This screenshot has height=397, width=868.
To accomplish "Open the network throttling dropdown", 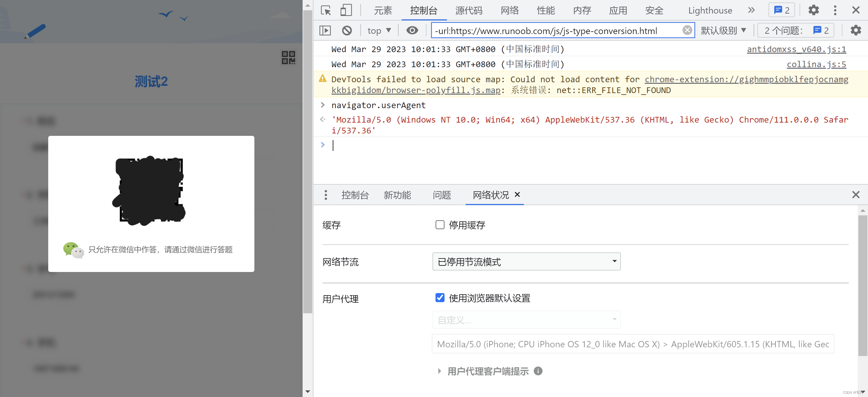I will pos(526,262).
